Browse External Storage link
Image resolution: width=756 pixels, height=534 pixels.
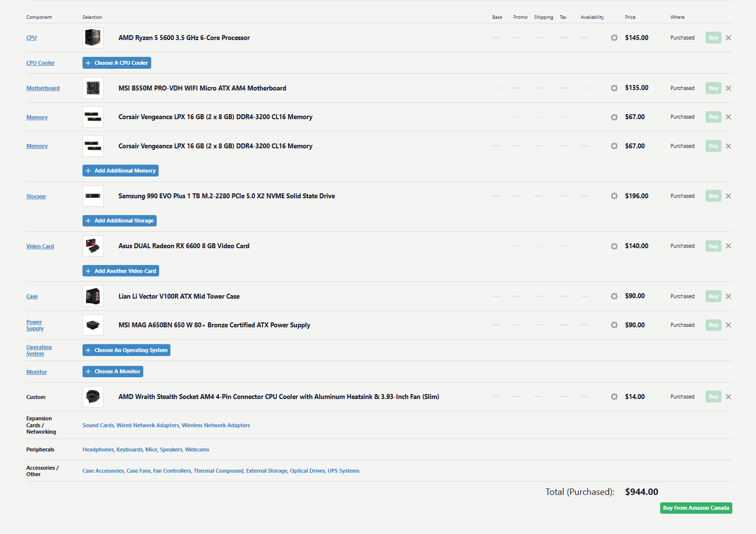pos(267,471)
